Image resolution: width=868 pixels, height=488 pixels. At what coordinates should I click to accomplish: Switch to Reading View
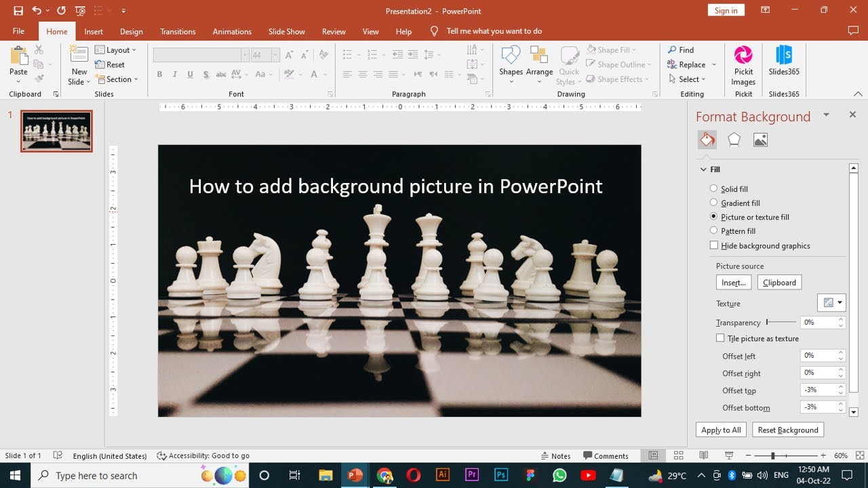point(704,455)
